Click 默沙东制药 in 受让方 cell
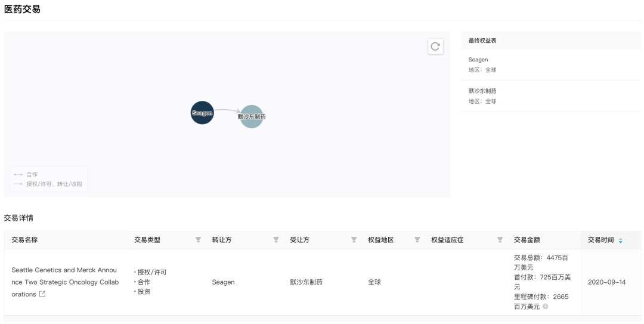This screenshot has height=324, width=644. coord(306,282)
